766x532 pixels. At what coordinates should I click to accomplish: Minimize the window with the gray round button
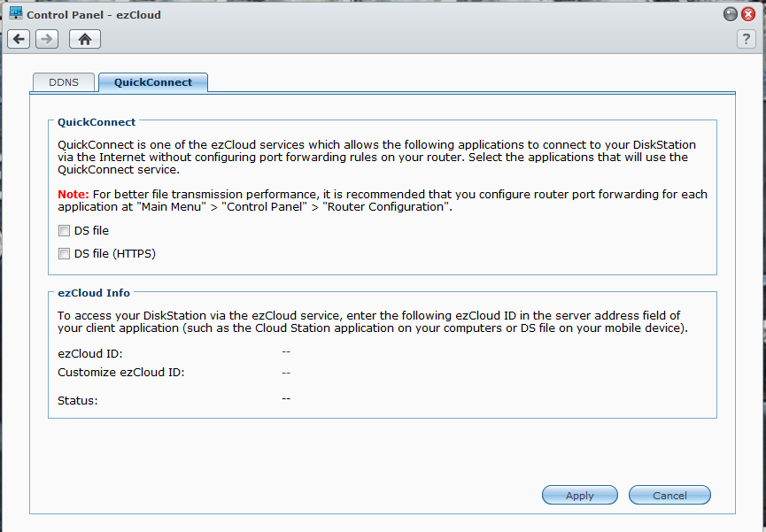point(731,14)
